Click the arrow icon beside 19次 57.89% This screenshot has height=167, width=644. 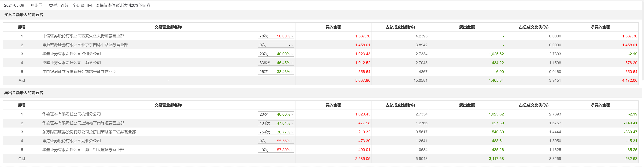pyautogui.click(x=292, y=150)
